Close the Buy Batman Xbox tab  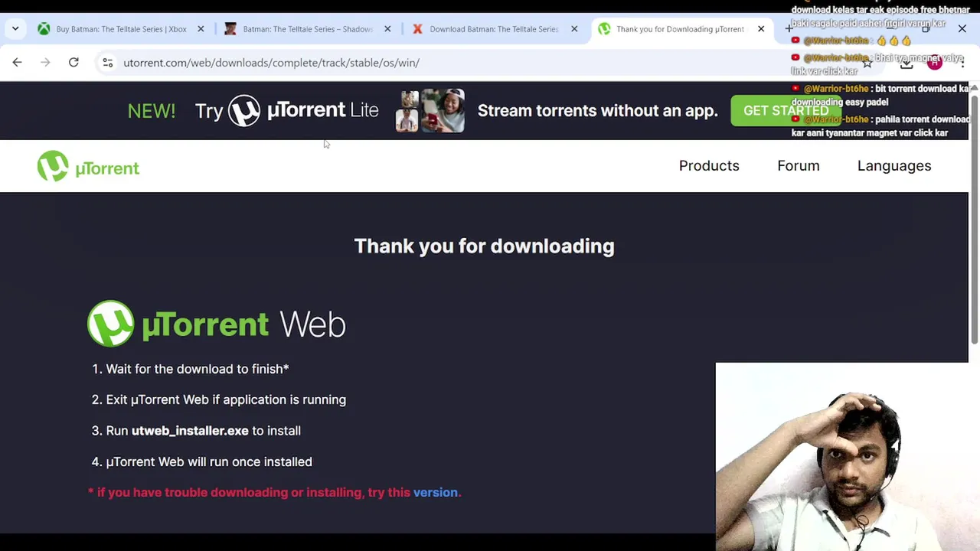coord(201,29)
